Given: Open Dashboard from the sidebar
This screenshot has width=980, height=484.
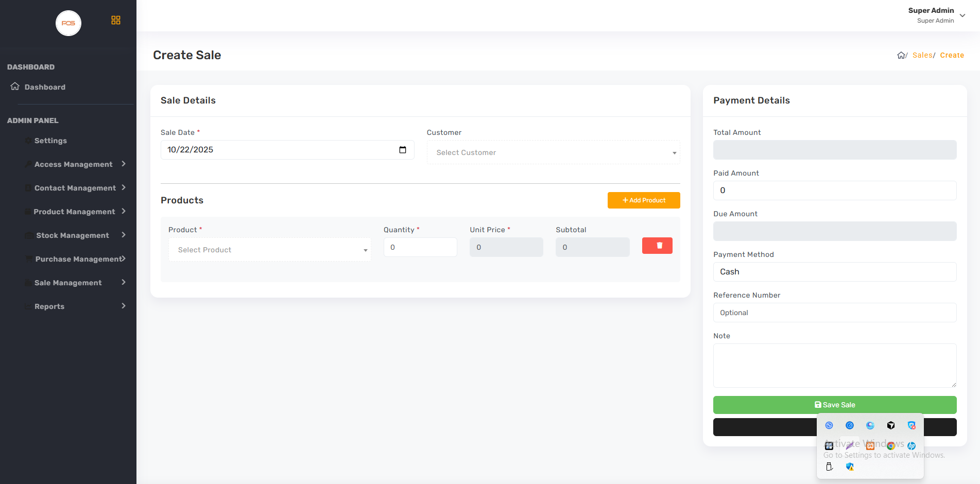Looking at the screenshot, I should coord(45,87).
